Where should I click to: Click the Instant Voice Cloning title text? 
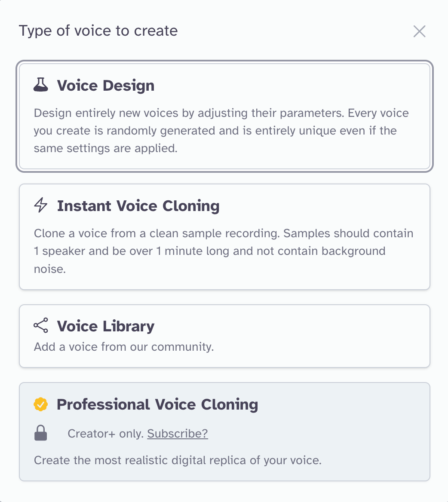click(x=138, y=206)
